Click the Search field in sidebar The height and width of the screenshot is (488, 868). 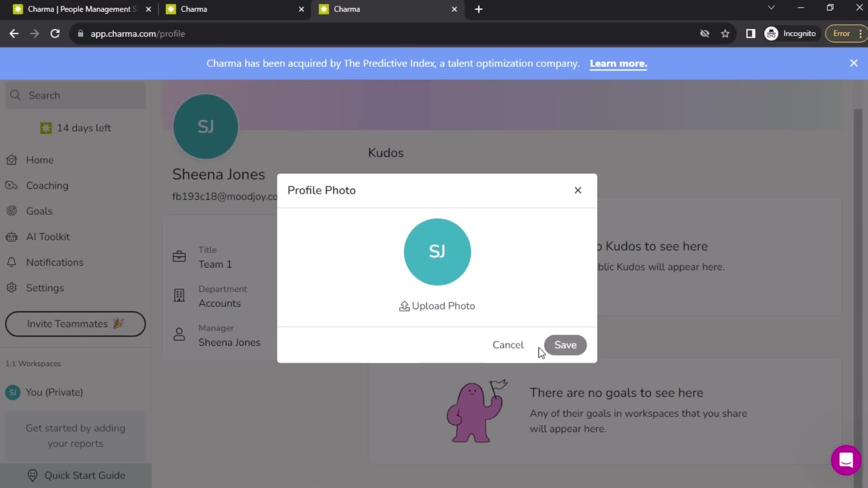click(x=75, y=95)
